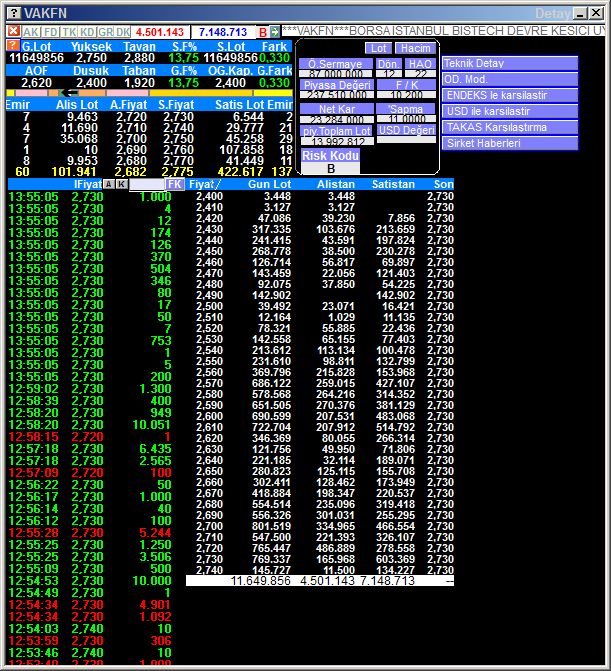Click the Satistan column header
Screen dimensions: 611x671
[394, 184]
